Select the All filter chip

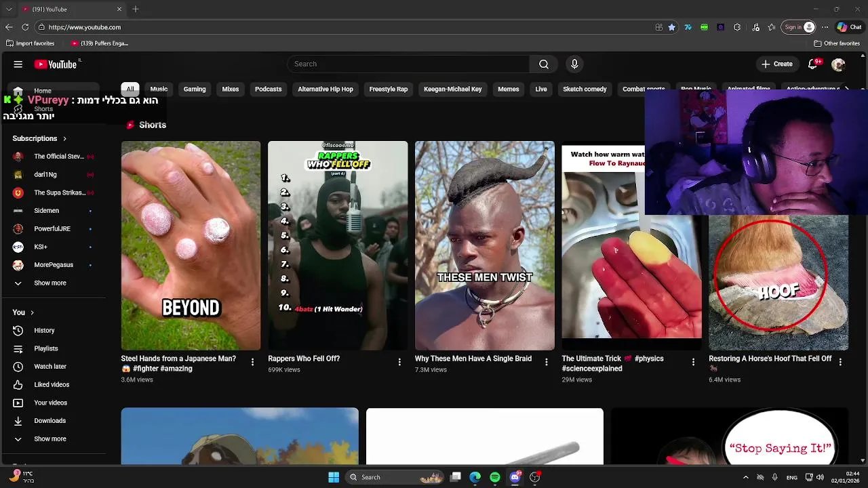point(130,89)
